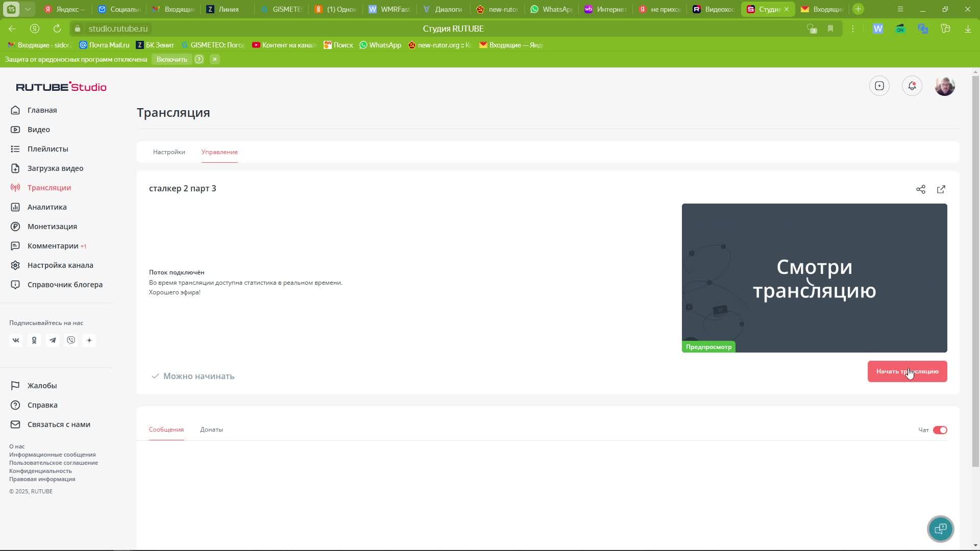The height and width of the screenshot is (551, 980).
Task: Open stream in new window icon
Action: click(x=941, y=189)
